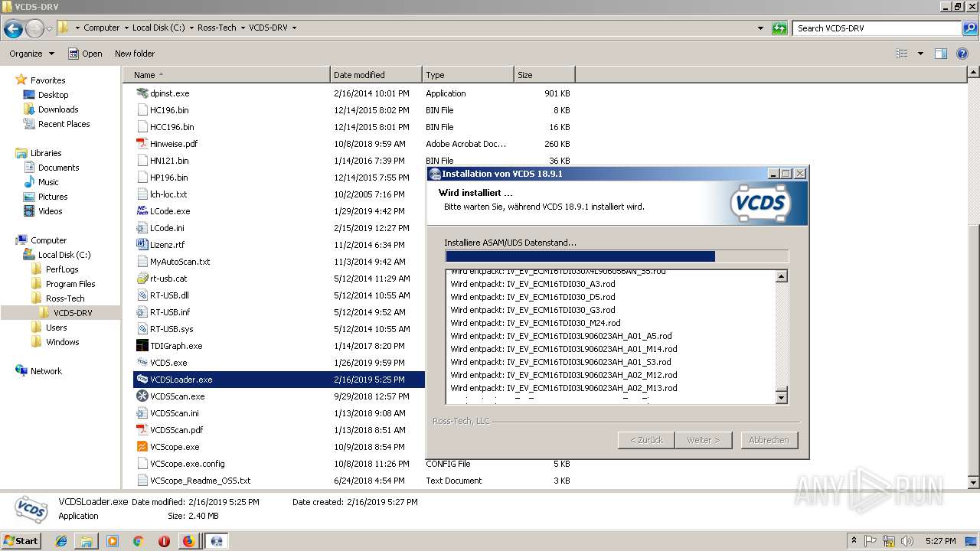980x551 pixels.
Task: Select VCDSScan.exe file icon
Action: pyautogui.click(x=142, y=396)
